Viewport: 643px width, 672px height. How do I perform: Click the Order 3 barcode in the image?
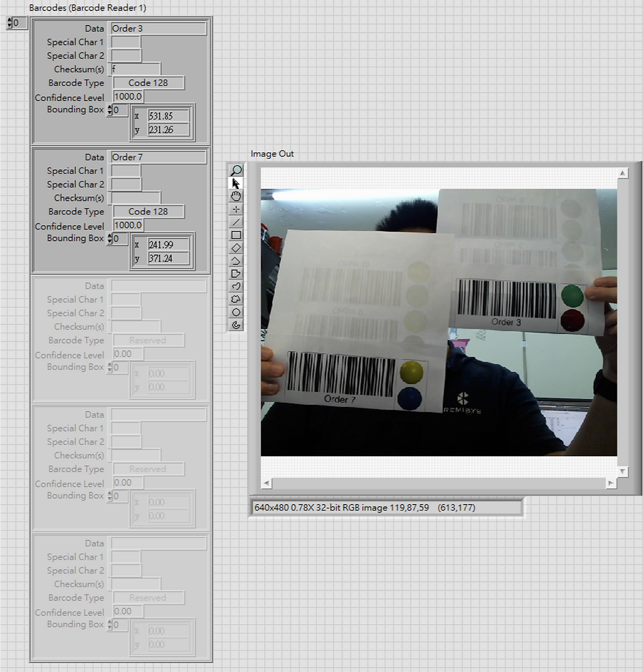[507, 299]
